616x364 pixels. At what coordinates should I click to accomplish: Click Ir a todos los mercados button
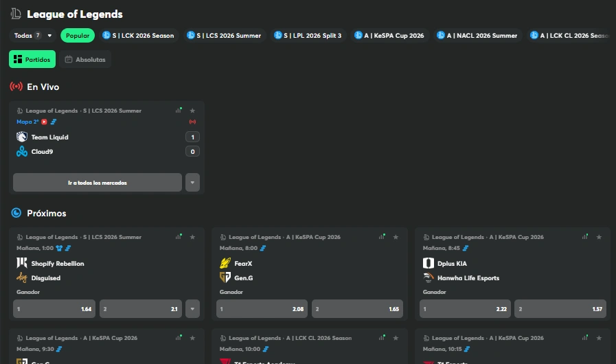tap(98, 183)
